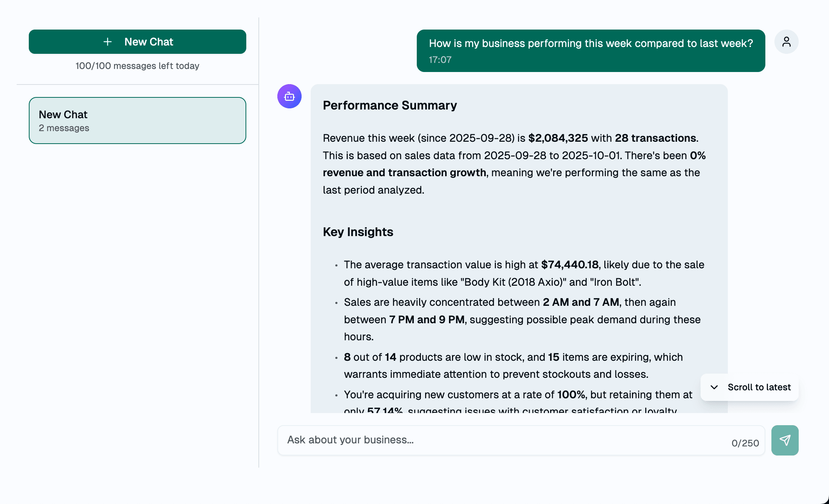Click the Performance Summary heading
The height and width of the screenshot is (504, 829).
[389, 105]
